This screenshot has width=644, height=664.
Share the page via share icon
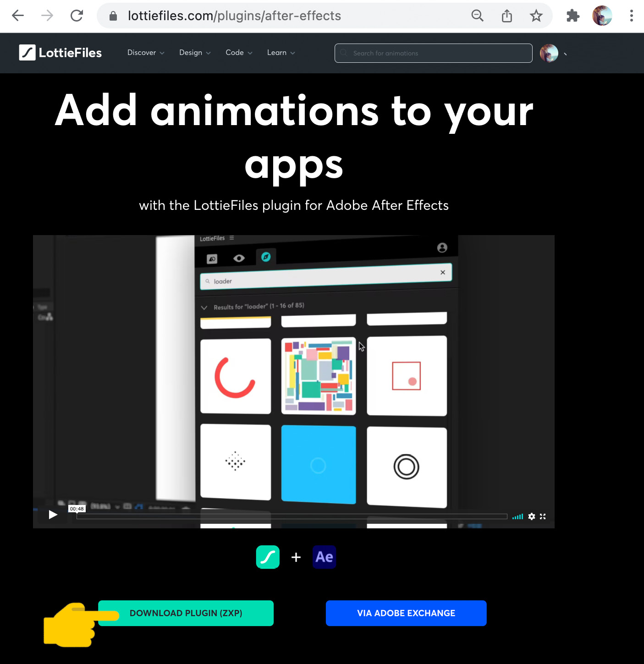506,16
